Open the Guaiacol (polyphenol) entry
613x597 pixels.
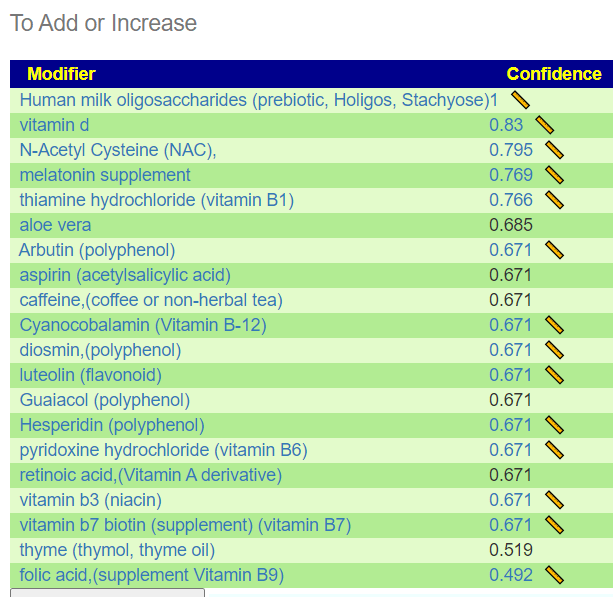pos(105,400)
